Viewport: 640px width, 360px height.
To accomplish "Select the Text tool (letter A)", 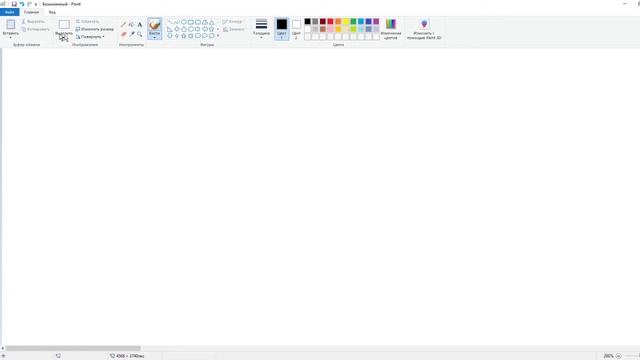I will click(x=140, y=24).
